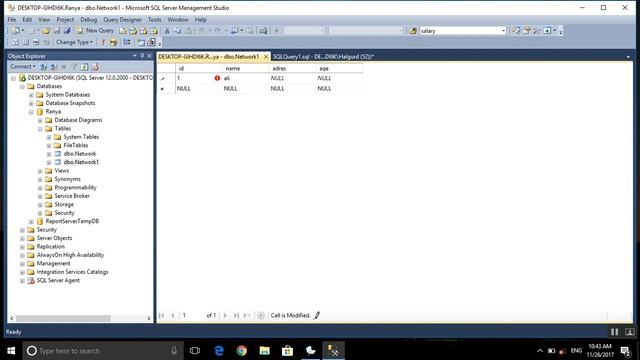Open the Window menu

[178, 20]
